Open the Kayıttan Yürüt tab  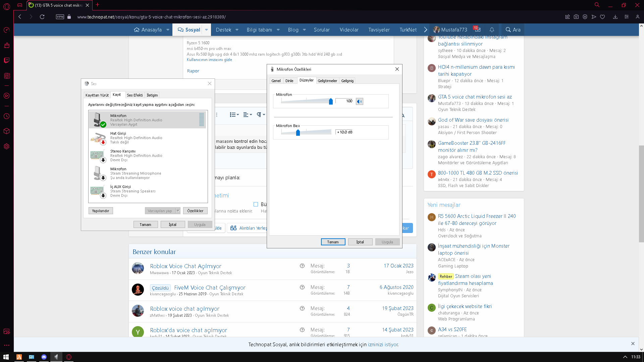[97, 95]
